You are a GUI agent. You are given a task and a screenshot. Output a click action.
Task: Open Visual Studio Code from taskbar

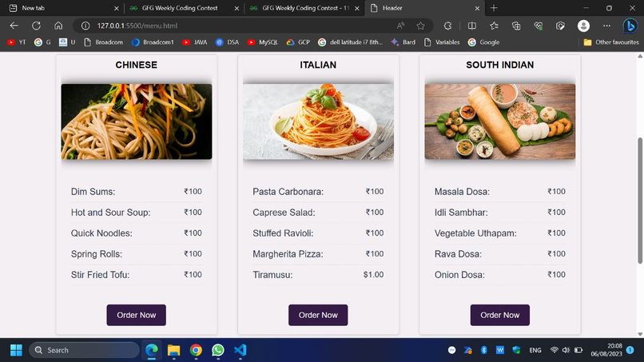click(x=241, y=350)
